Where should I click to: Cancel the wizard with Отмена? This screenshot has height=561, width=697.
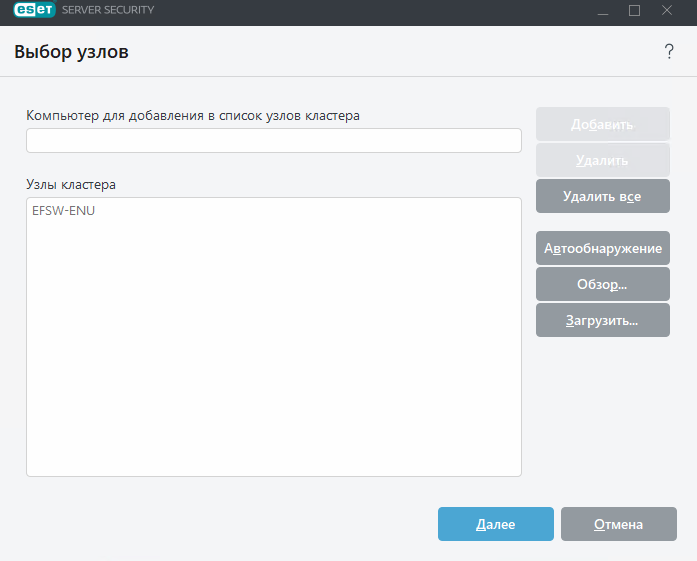(618, 524)
